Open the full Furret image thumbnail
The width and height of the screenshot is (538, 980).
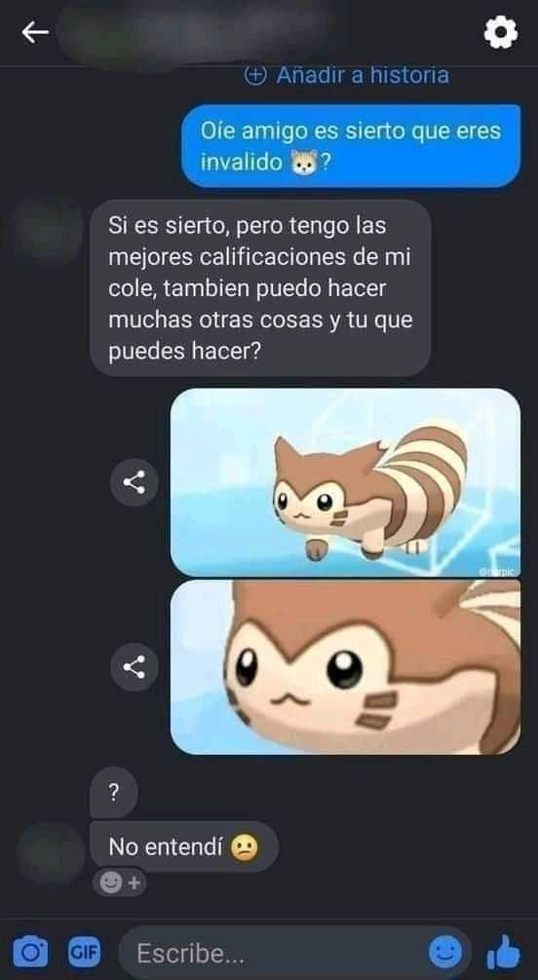coord(345,482)
